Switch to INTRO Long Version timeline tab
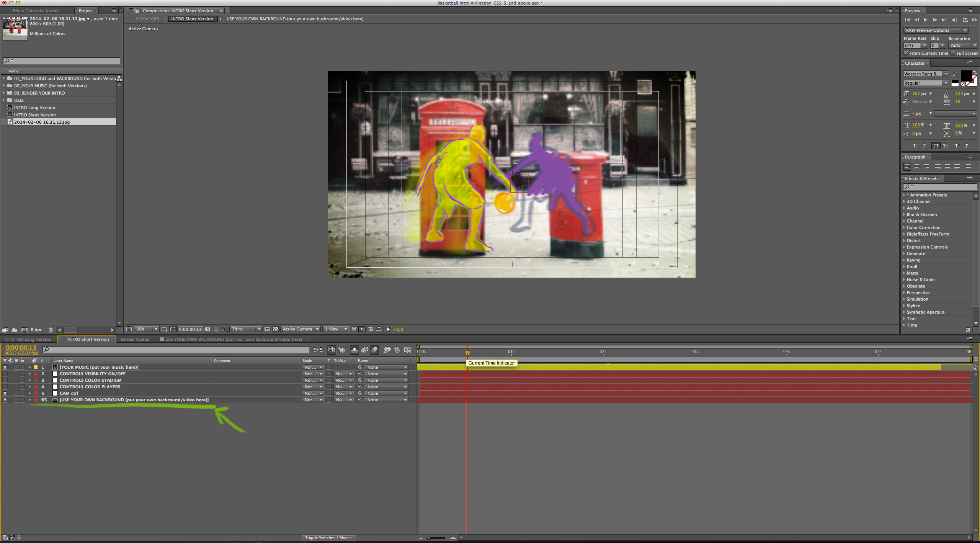 click(30, 339)
